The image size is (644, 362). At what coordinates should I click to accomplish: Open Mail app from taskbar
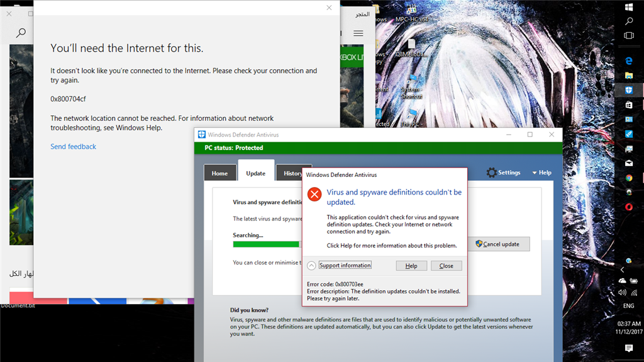(629, 163)
